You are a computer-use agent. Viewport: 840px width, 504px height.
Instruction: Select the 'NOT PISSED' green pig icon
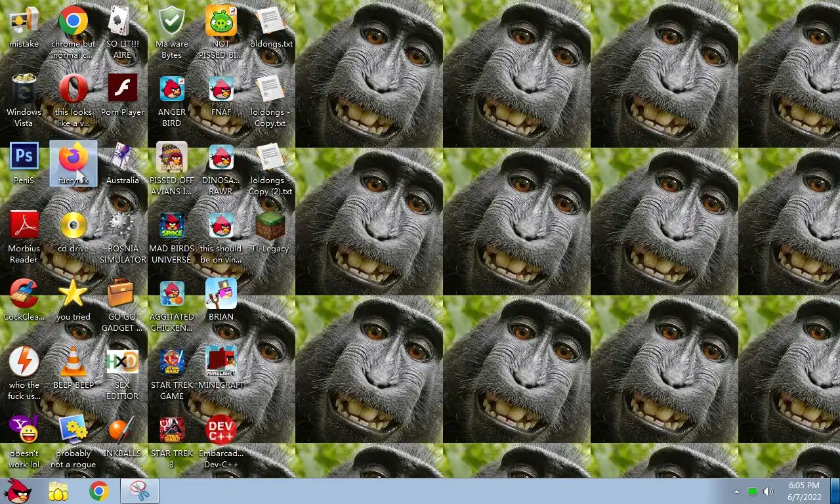(221, 33)
